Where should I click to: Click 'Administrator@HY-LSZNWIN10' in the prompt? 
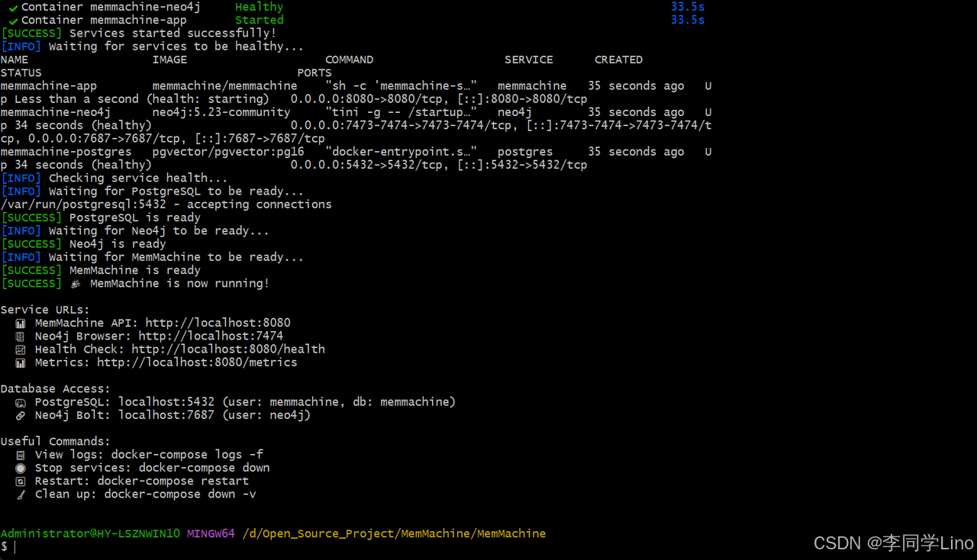[90, 533]
